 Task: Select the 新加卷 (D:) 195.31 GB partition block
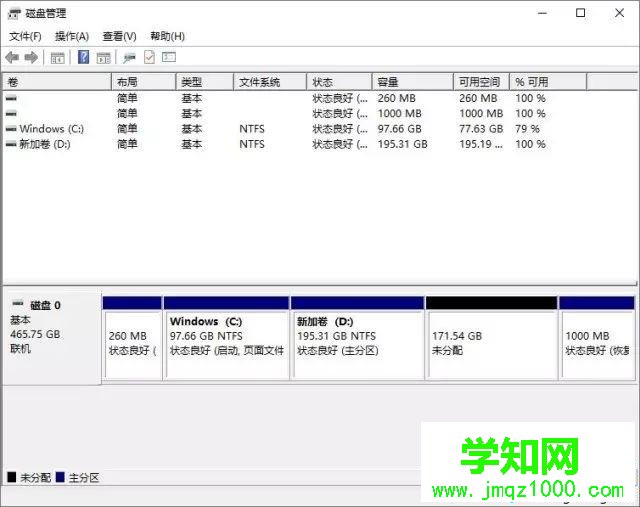(358, 338)
